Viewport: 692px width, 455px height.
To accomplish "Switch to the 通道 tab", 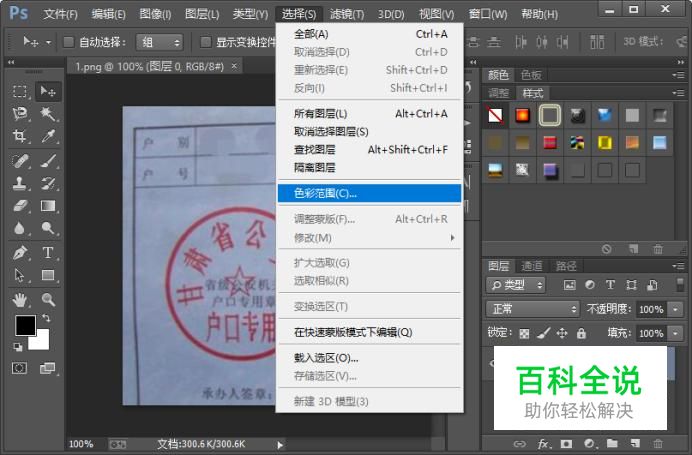I will click(x=532, y=266).
